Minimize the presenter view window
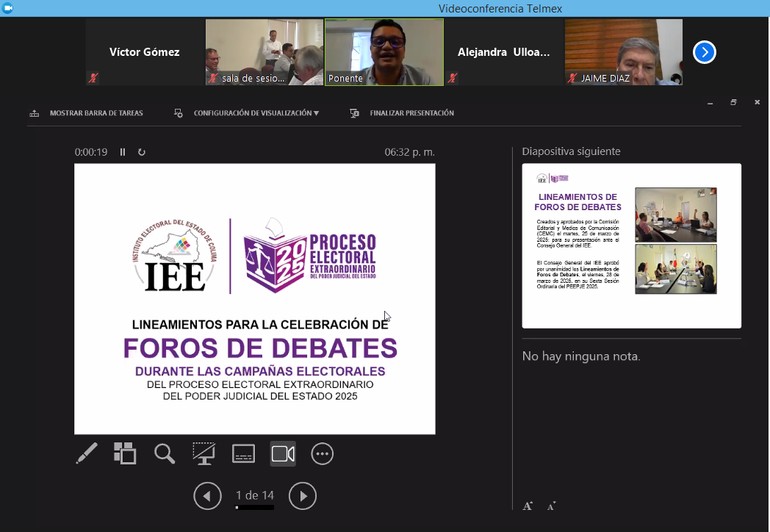This screenshot has width=770, height=532. coord(710,103)
